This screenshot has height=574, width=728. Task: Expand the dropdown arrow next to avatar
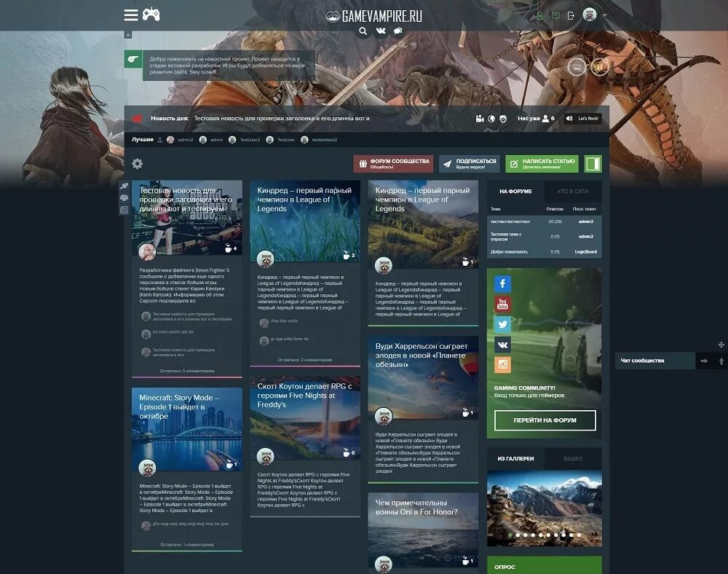tap(604, 15)
